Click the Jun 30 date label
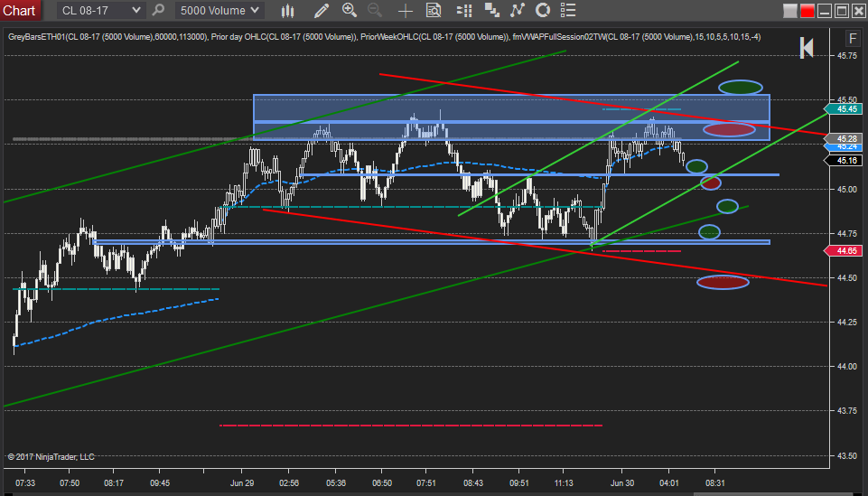 pos(621,483)
